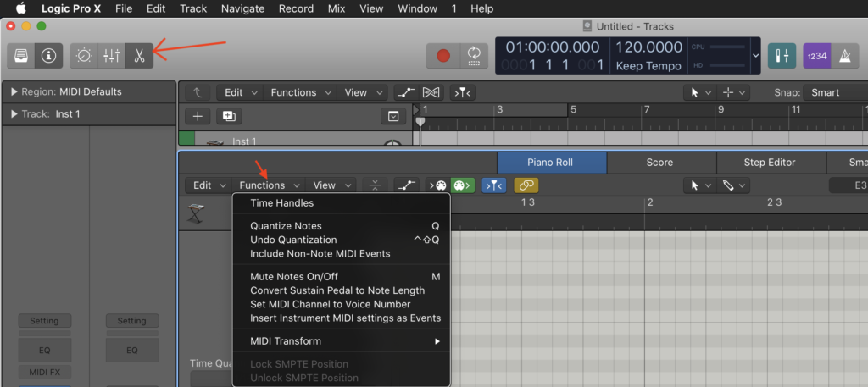Click the curved up-arrow button in Tracks toolbar
This screenshot has height=387, width=868.
coord(198,92)
